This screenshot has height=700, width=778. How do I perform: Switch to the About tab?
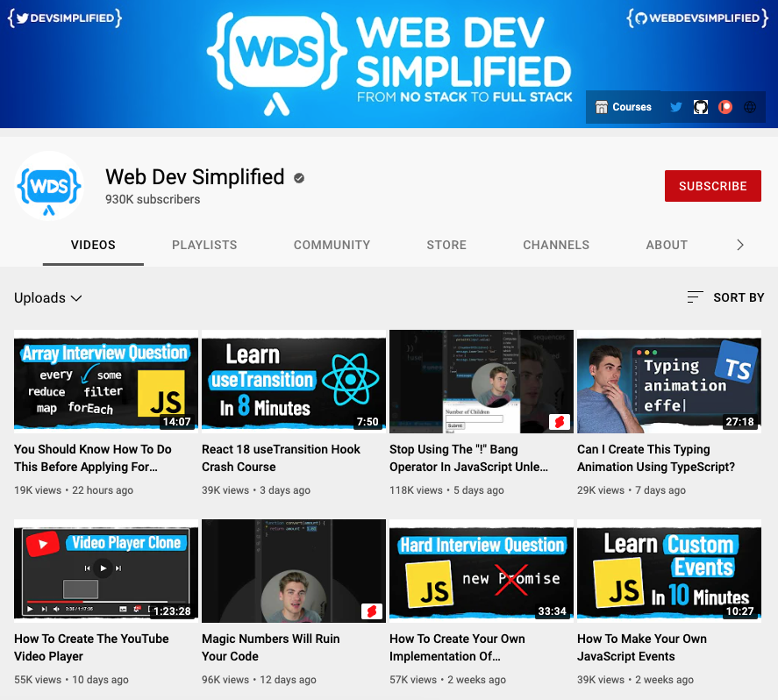click(667, 245)
